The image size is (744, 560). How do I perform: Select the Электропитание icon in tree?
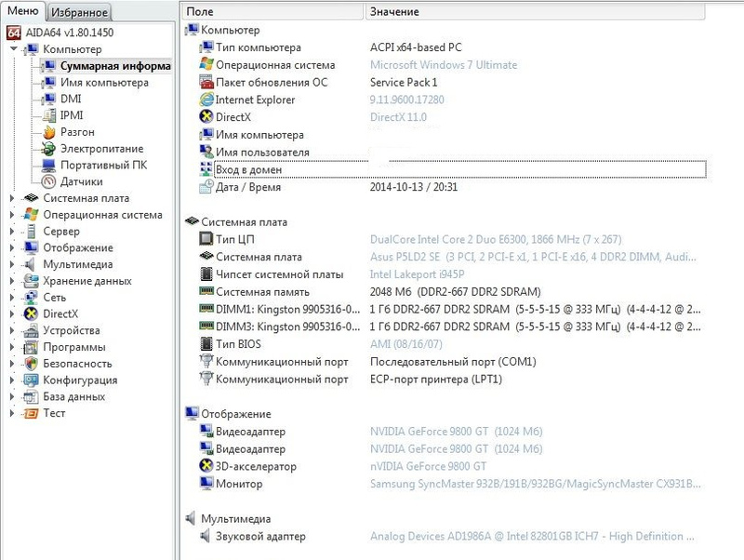tap(48, 149)
